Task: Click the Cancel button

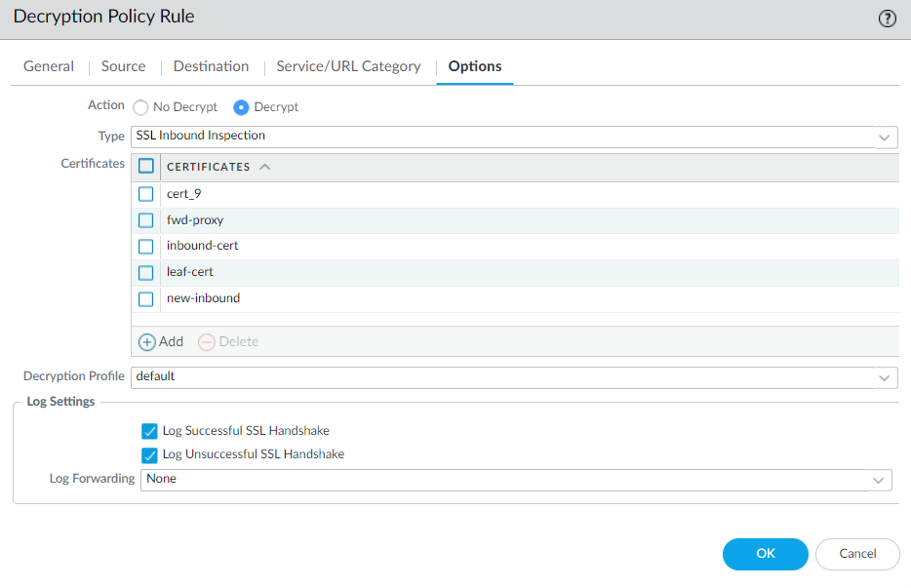Action: (857, 554)
